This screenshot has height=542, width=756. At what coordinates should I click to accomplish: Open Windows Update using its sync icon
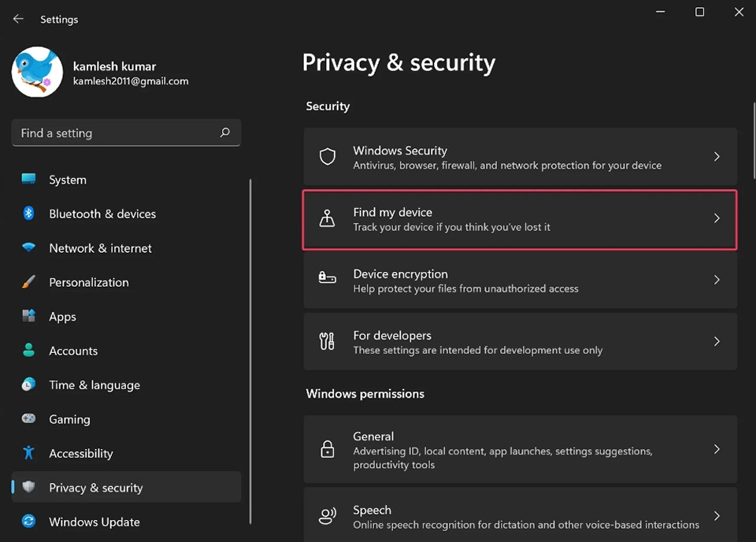29,522
